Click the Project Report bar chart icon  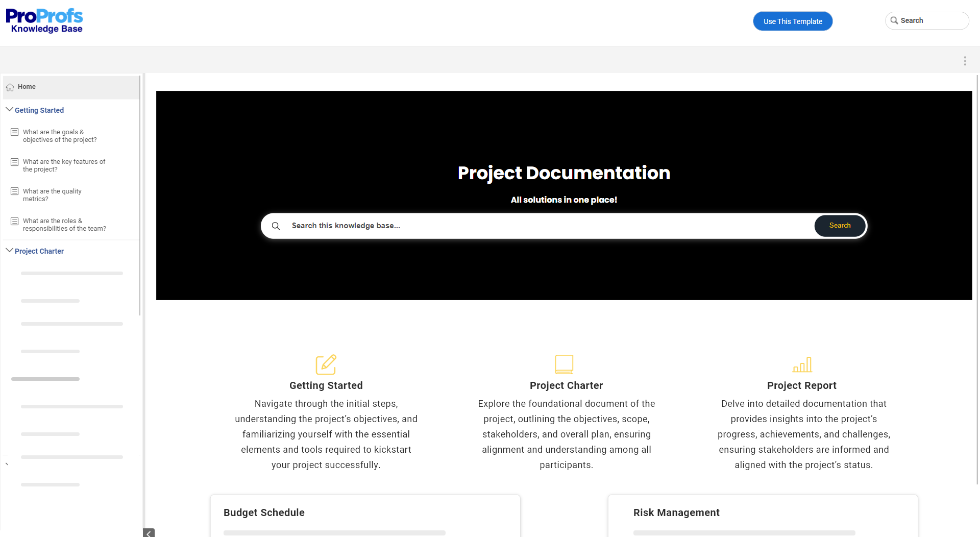tap(802, 364)
